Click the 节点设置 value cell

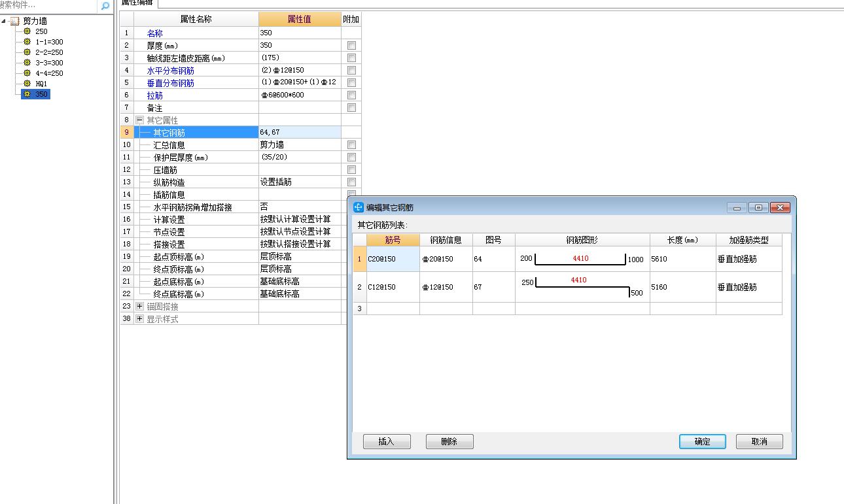coord(300,231)
